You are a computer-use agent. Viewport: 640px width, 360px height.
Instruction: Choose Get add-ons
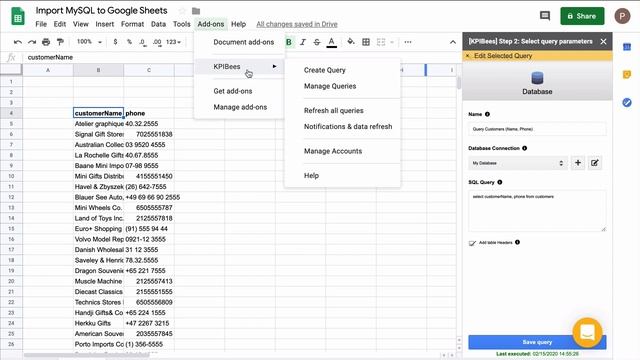(x=233, y=91)
